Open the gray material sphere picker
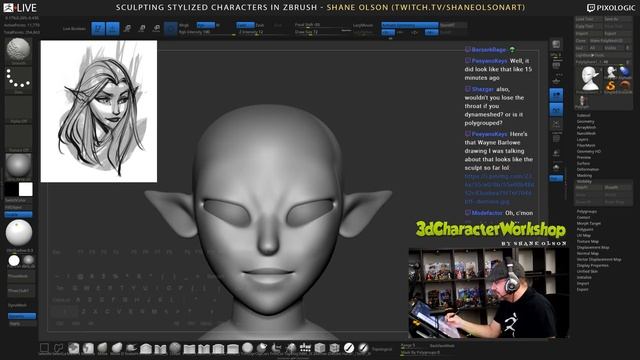This screenshot has height=360, width=640. [18, 167]
